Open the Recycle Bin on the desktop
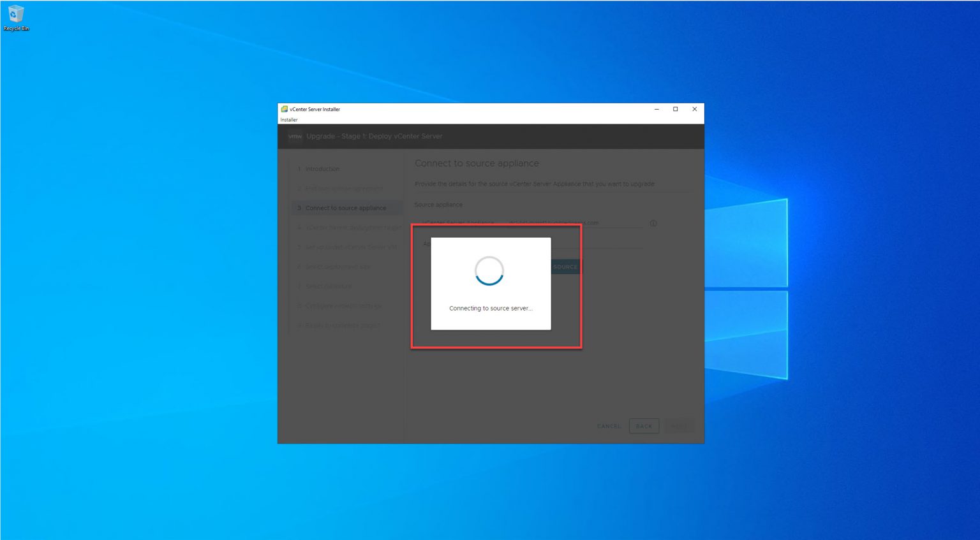Screen dimensions: 980x540 [16, 16]
